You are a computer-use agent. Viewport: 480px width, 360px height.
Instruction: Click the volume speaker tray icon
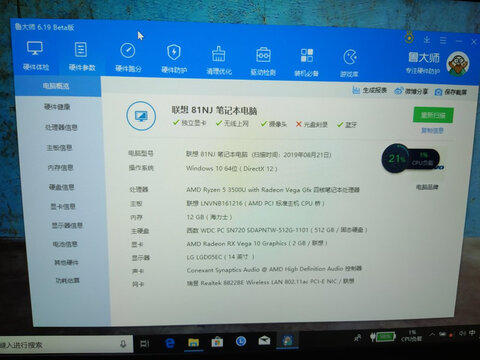pyautogui.click(x=462, y=333)
